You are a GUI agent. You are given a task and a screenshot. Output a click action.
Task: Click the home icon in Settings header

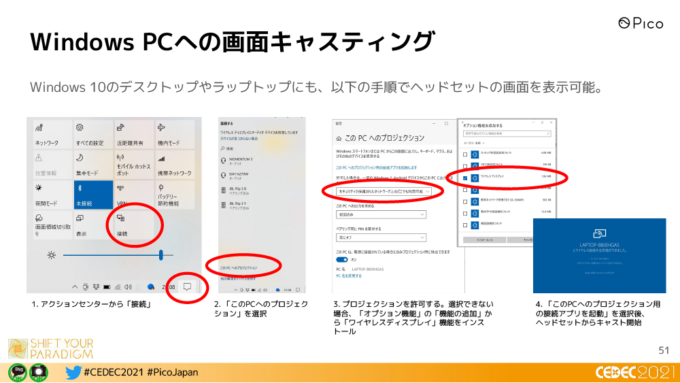coord(339,138)
